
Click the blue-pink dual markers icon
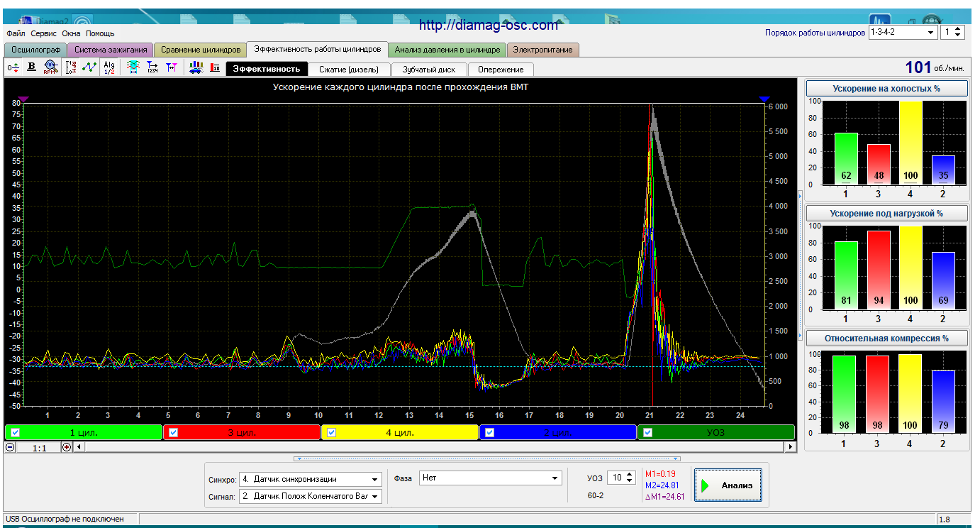point(171,67)
